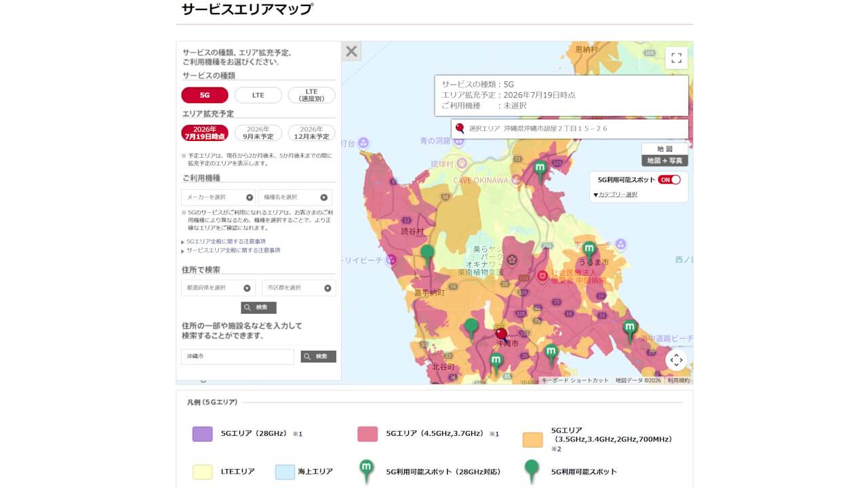Open fullscreen map view
The width and height of the screenshot is (868, 488).
click(x=676, y=58)
